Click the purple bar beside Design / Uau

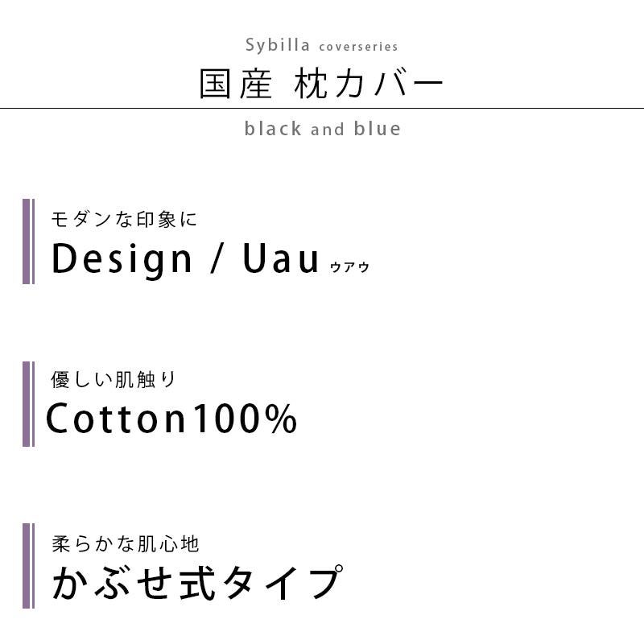pyautogui.click(x=28, y=242)
